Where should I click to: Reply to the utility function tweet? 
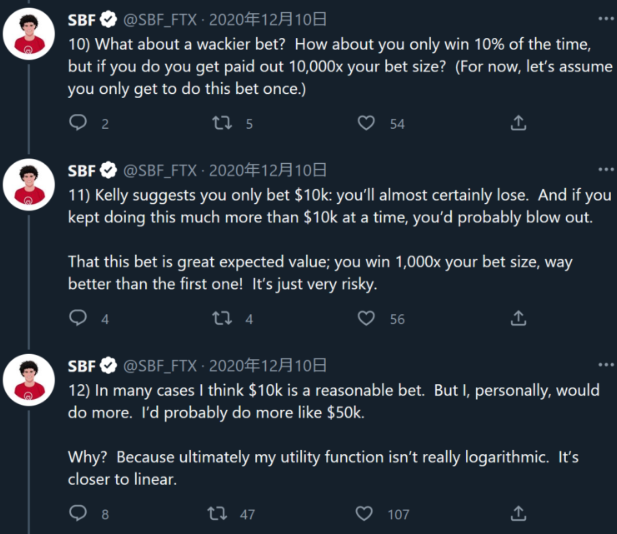(78, 513)
